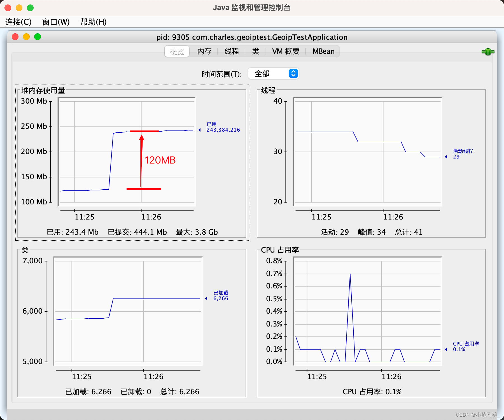
Task: Select the currently active 概览 tab
Action: point(177,51)
